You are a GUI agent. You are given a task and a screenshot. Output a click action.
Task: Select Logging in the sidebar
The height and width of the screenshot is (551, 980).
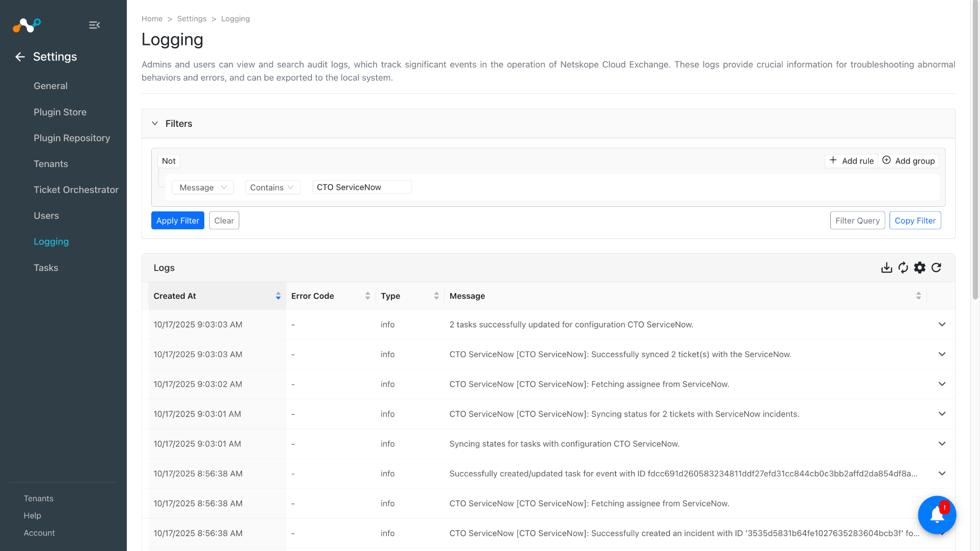(51, 242)
